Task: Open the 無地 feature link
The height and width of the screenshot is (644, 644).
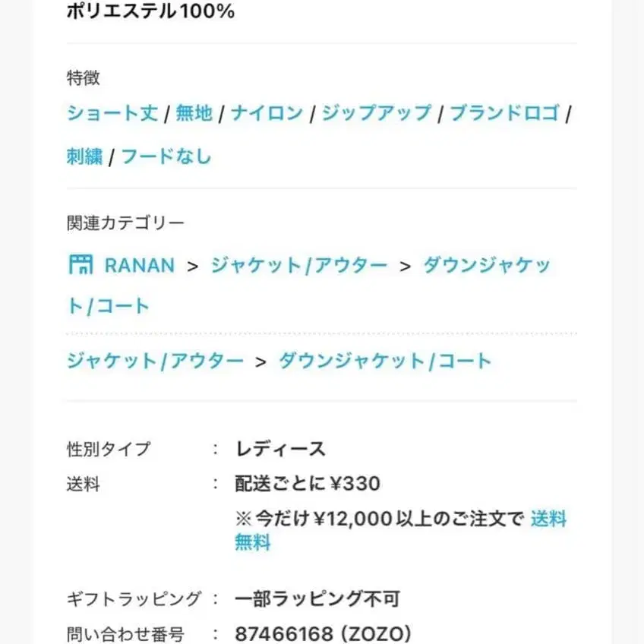Action: [194, 112]
